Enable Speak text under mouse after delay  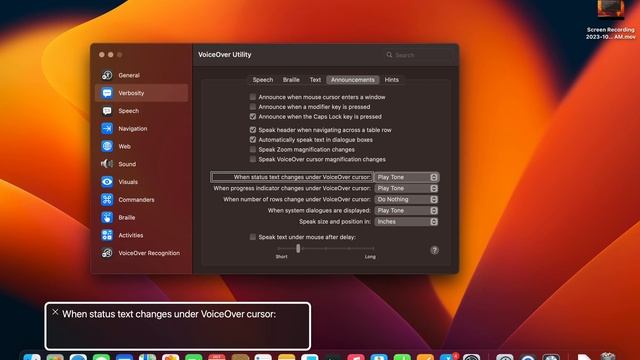pos(253,237)
